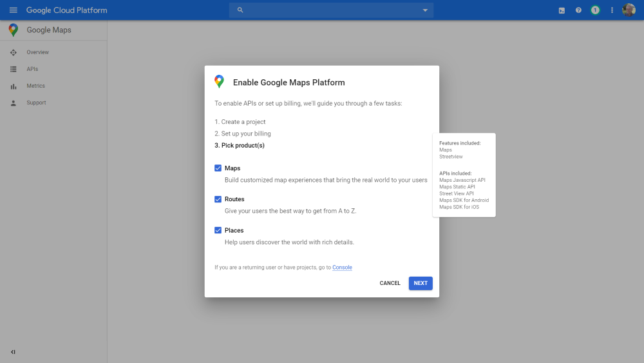The width and height of the screenshot is (644, 363).
Task: Collapse the sidebar with bottom chevron
Action: point(13,352)
